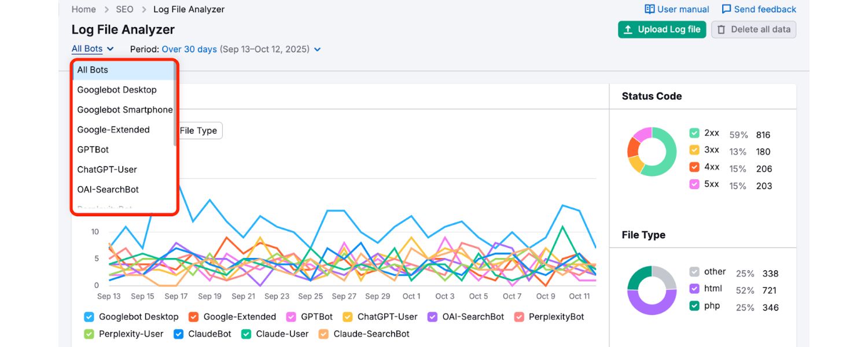Viewport: 868px width, 347px height.
Task: Select Googlebot Smartphone from the bot list
Action: point(125,109)
